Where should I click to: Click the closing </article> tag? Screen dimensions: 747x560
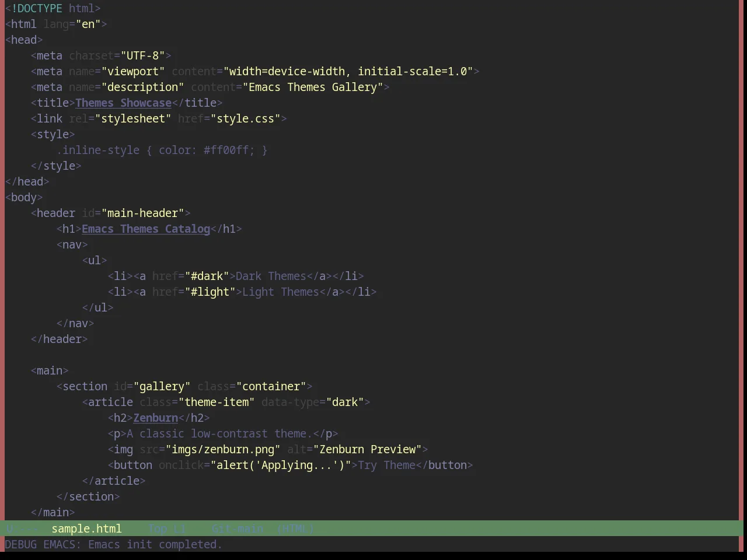point(114,481)
